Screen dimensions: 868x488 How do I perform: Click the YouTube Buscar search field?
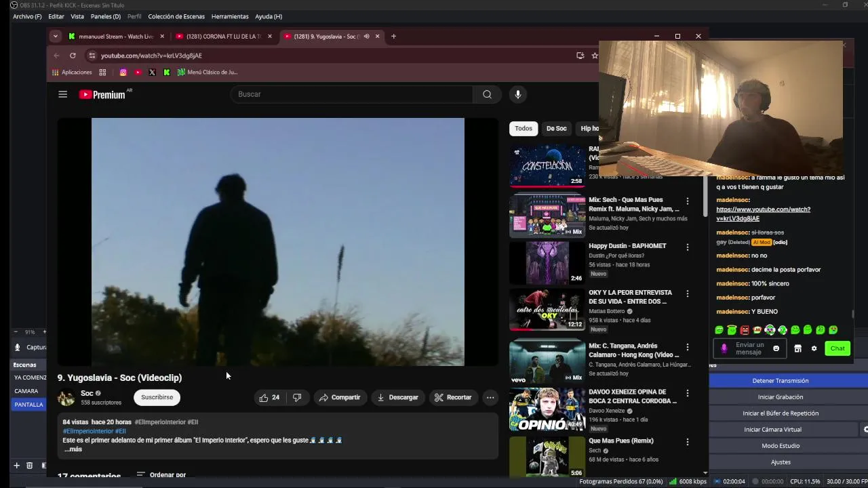[351, 94]
